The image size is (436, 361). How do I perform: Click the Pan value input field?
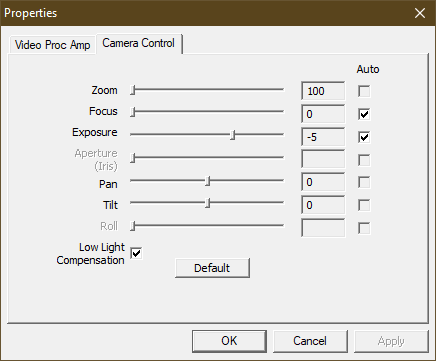point(323,182)
